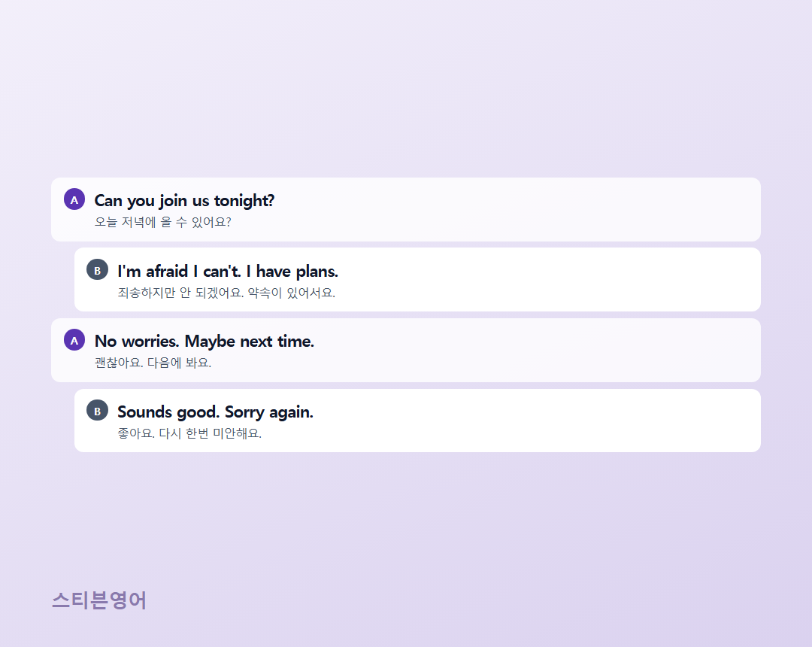Click the words "No worries."
812x647 pixels.
137,342
